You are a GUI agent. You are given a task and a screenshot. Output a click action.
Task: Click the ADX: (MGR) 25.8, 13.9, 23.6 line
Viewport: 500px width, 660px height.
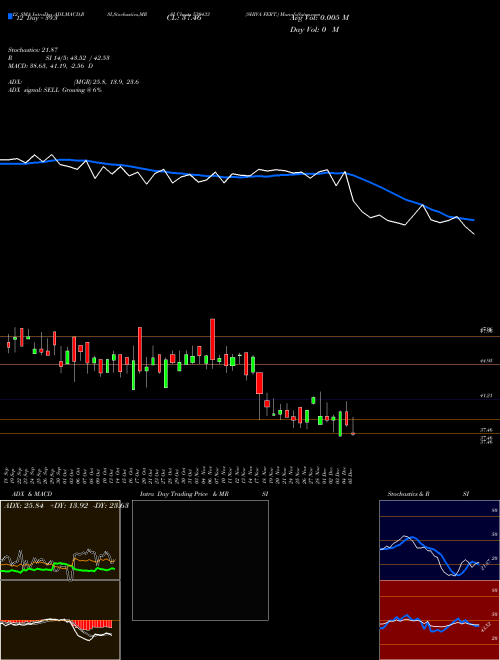[x=73, y=82]
